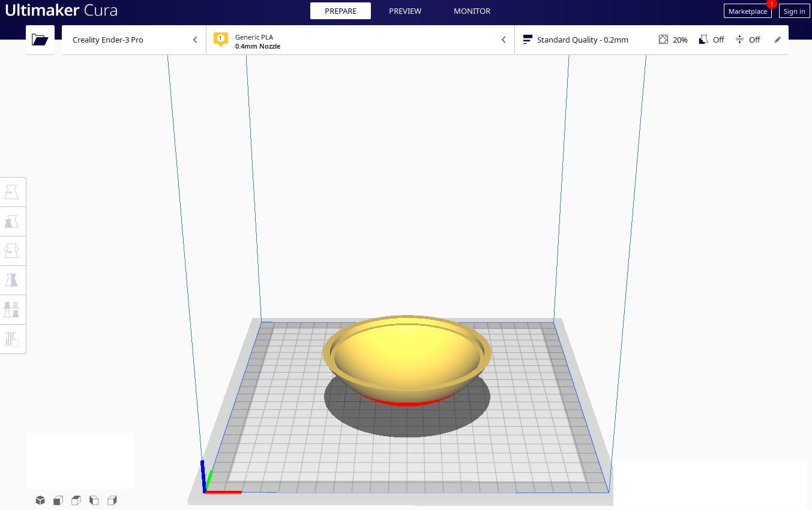Open custom print settings pencil icon
812x510 pixels.
[x=778, y=40]
